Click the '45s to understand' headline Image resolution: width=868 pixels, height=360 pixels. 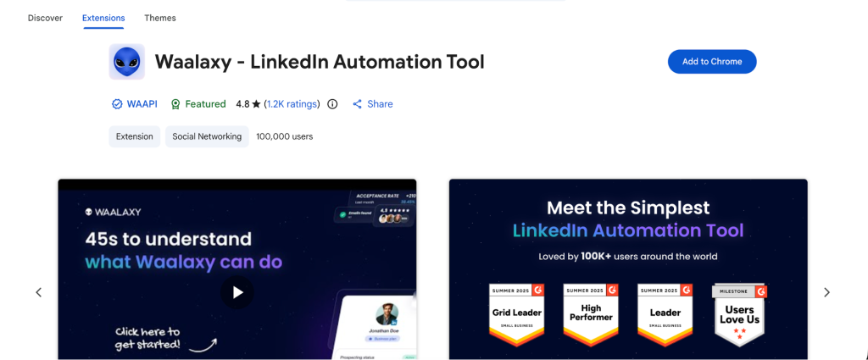click(169, 239)
